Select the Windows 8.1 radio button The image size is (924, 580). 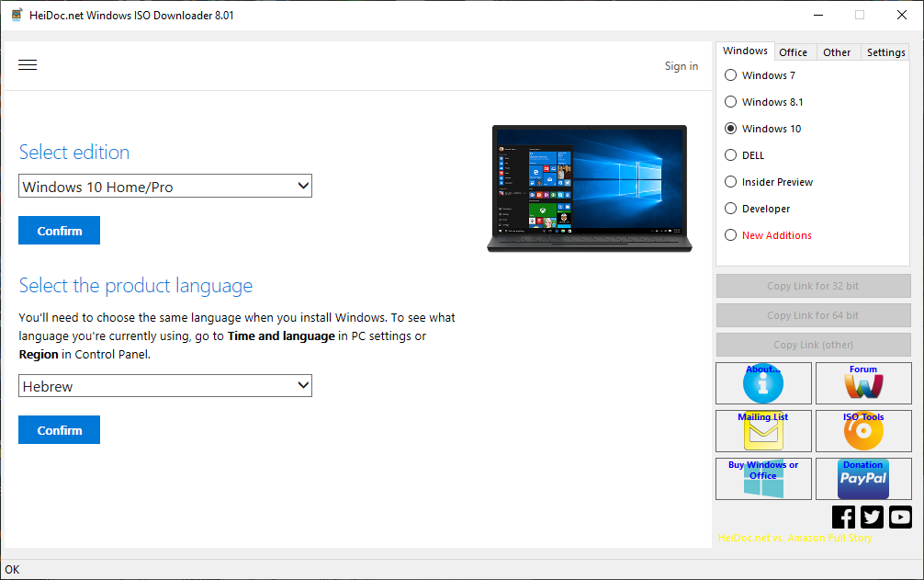point(731,102)
